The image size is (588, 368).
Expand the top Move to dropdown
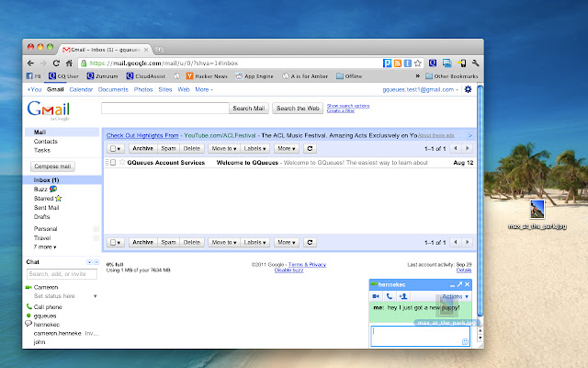coord(223,148)
